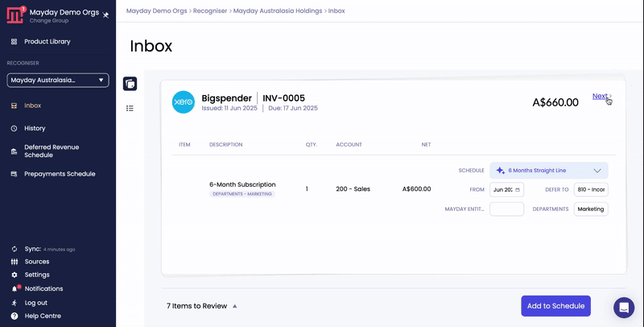The image size is (644, 327).
Task: Select the stacked card view icon
Action: tap(130, 84)
